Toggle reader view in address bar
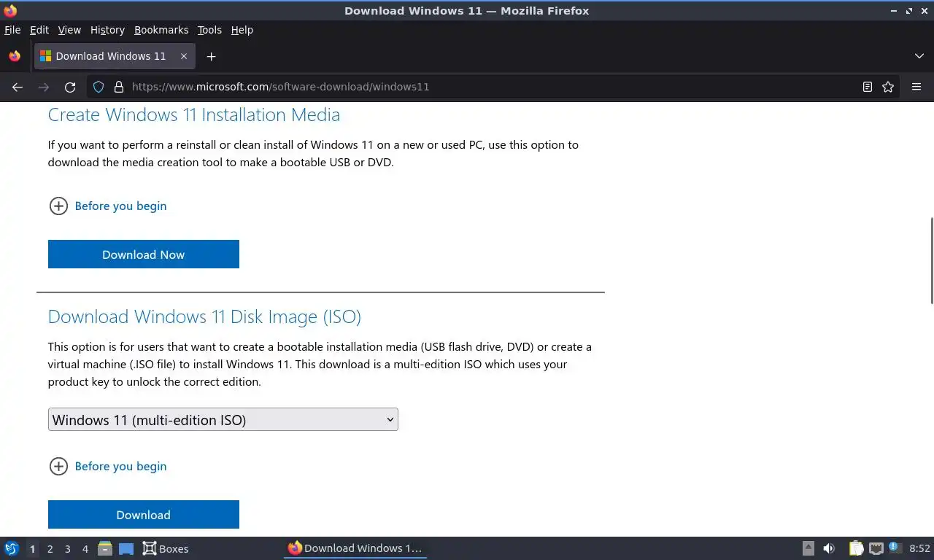This screenshot has width=934, height=560. point(867,87)
